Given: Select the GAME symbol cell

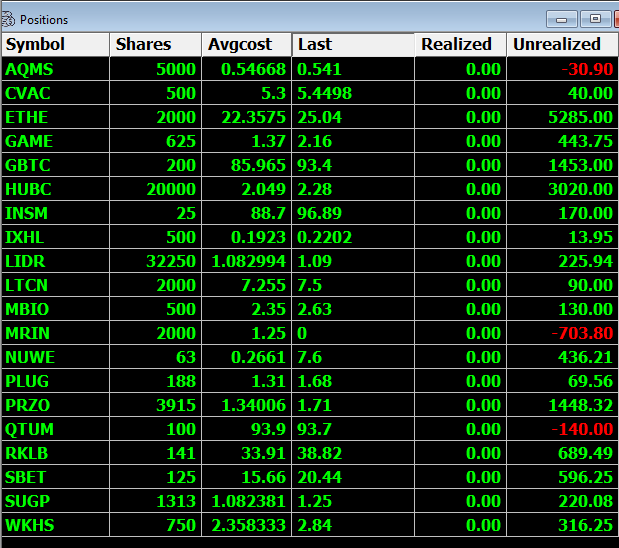Looking at the screenshot, I should tap(56, 141).
